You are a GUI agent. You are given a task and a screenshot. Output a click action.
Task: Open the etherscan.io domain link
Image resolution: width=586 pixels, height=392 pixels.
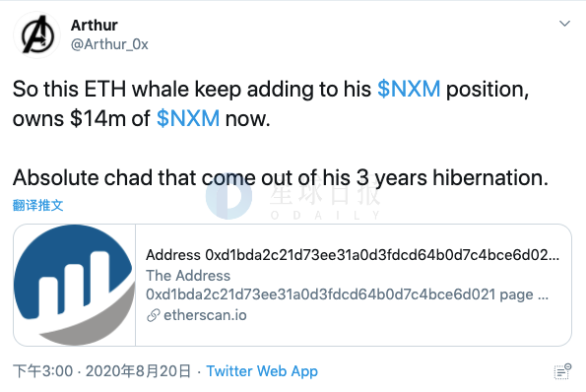(x=205, y=315)
